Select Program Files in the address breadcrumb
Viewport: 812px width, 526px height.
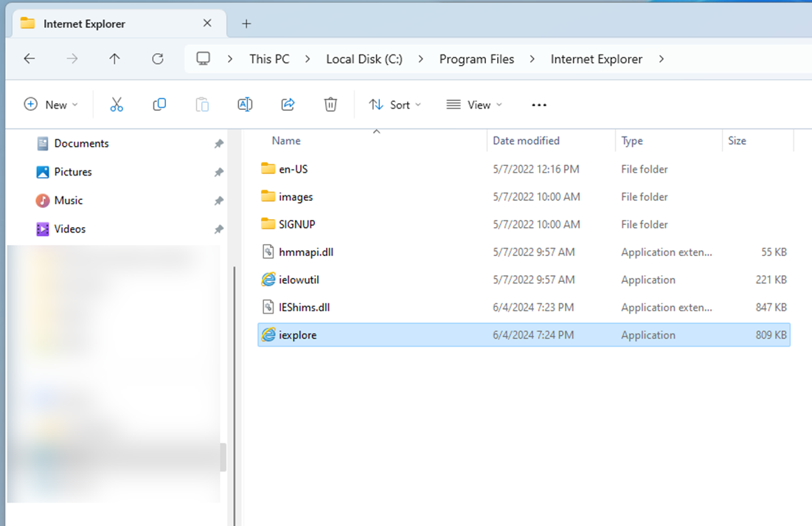pos(476,59)
